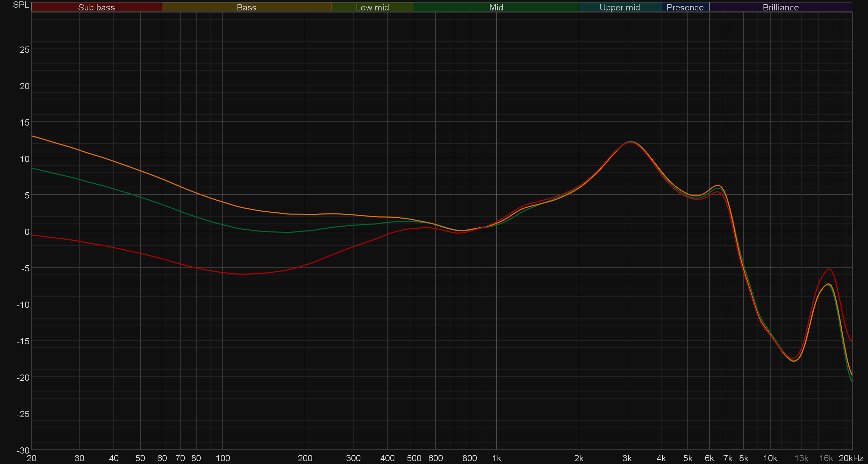Select the Presence band header

tap(685, 7)
